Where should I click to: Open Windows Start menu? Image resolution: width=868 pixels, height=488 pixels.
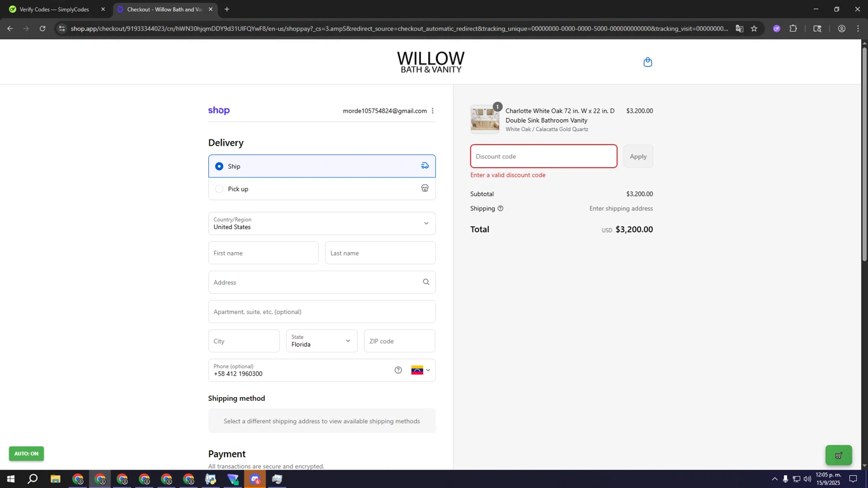10,479
